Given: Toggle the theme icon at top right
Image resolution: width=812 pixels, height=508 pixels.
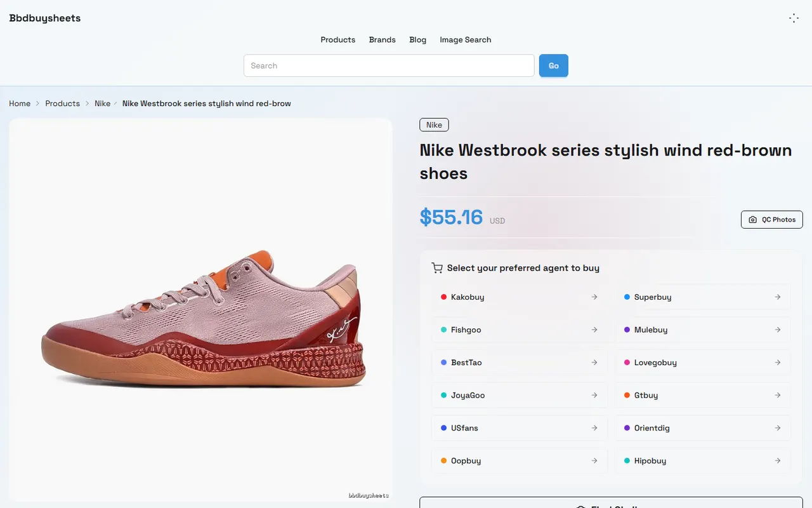Looking at the screenshot, I should click(794, 18).
